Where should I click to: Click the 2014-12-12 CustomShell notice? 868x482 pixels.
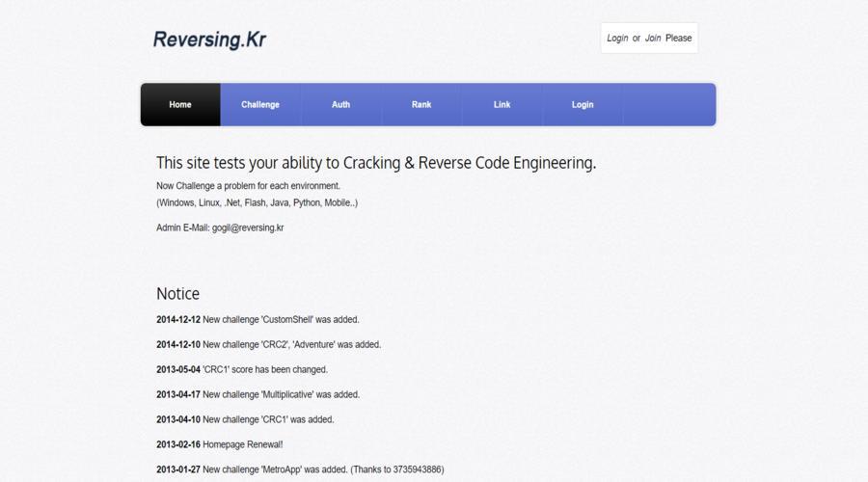(258, 320)
